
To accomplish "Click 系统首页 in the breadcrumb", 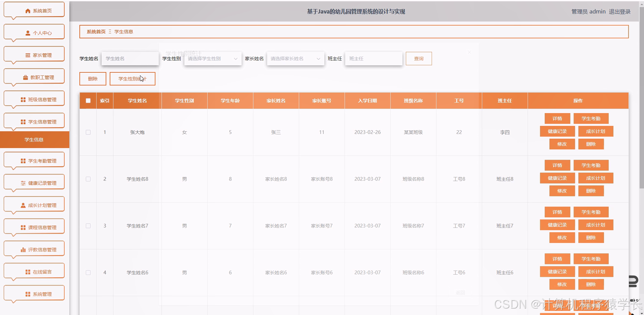I will [96, 32].
